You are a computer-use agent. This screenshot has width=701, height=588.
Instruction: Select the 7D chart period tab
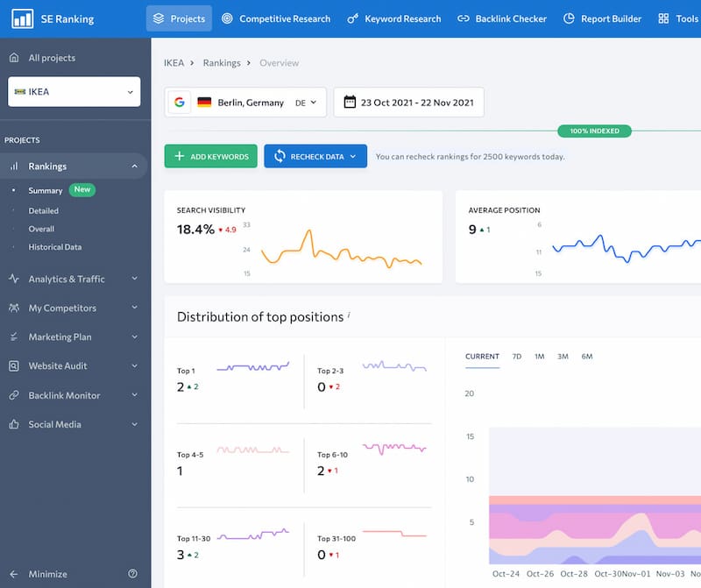pos(516,357)
